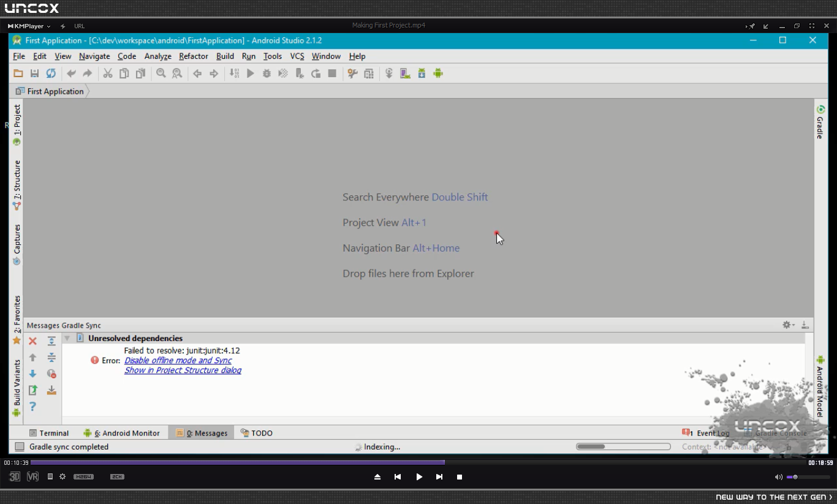Mute audio with the KMPlayer speaker icon
The width and height of the screenshot is (837, 504).
[778, 477]
